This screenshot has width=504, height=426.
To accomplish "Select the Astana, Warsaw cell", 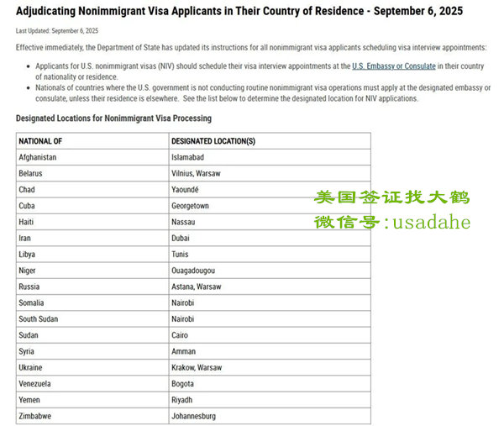I will click(x=270, y=287).
